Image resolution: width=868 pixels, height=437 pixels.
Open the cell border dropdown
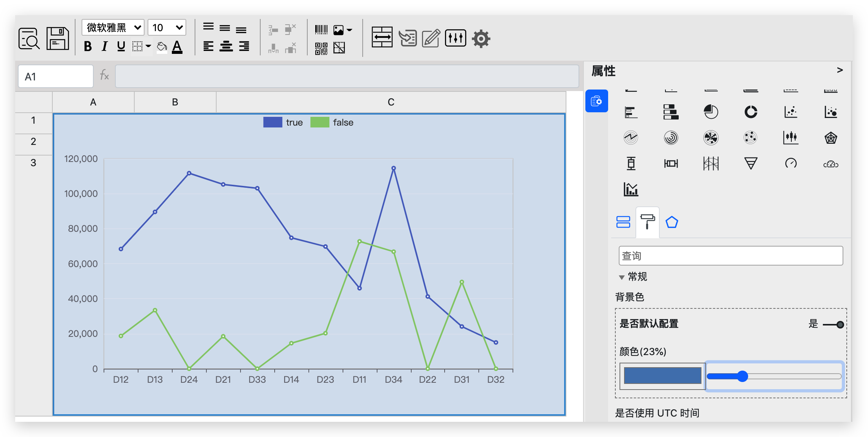(x=142, y=47)
